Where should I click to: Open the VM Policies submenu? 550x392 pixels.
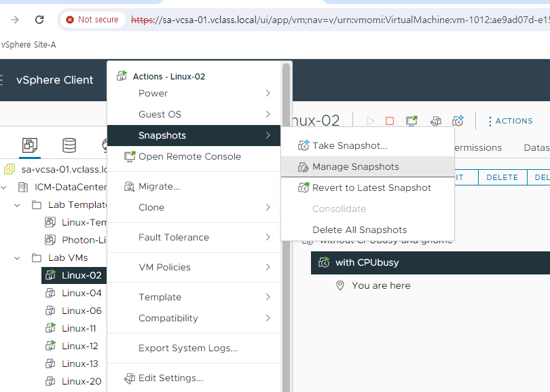tap(194, 267)
